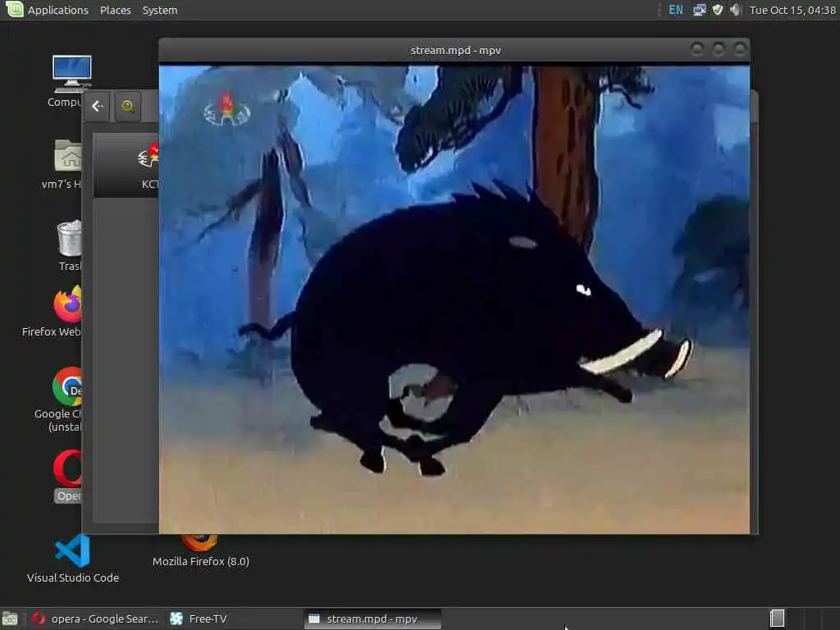Viewport: 840px width, 630px height.
Task: Click the Linux Mint logo icon
Action: pos(15,10)
